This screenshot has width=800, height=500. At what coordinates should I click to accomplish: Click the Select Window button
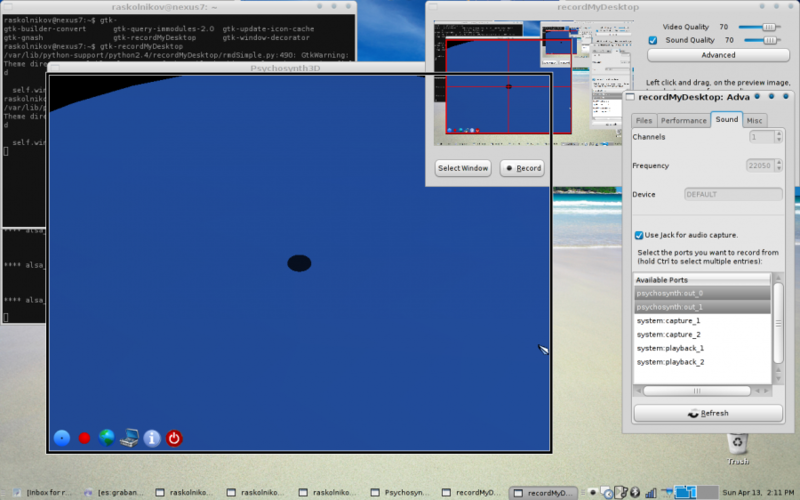coord(463,168)
